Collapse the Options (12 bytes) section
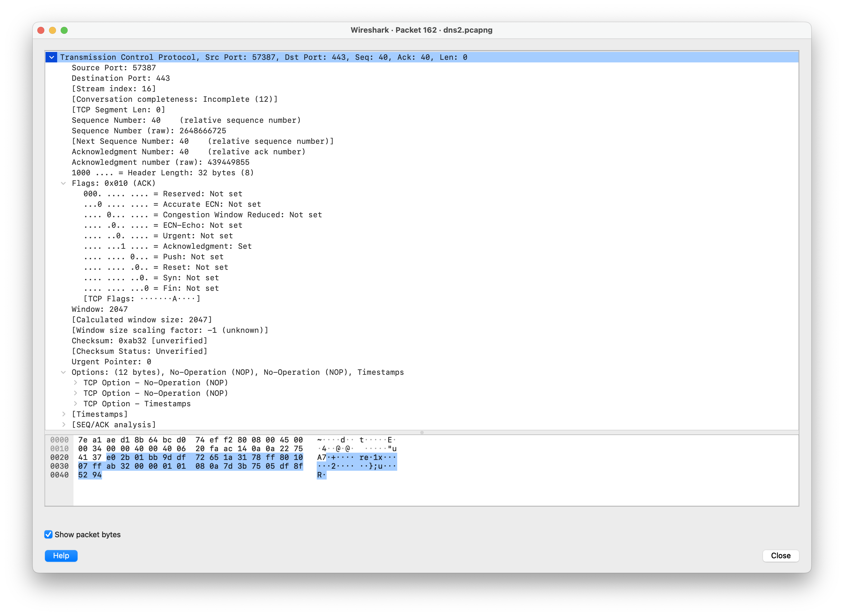The width and height of the screenshot is (844, 616). coord(63,372)
